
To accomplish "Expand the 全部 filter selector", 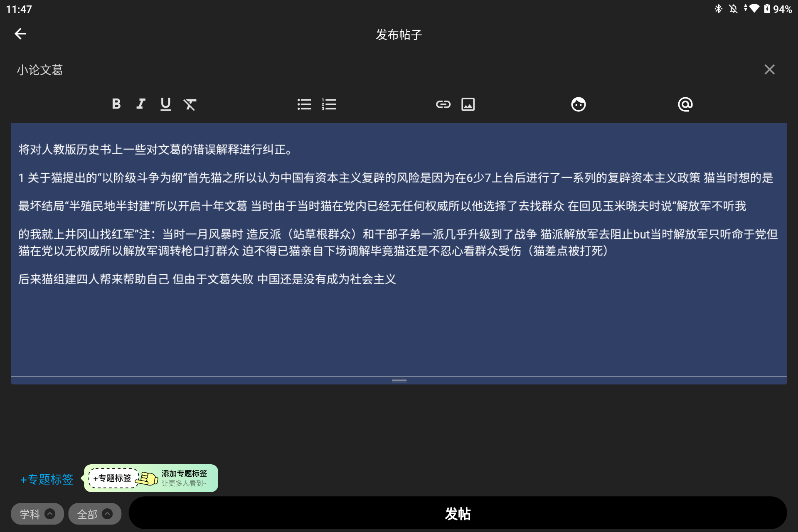I will (94, 514).
